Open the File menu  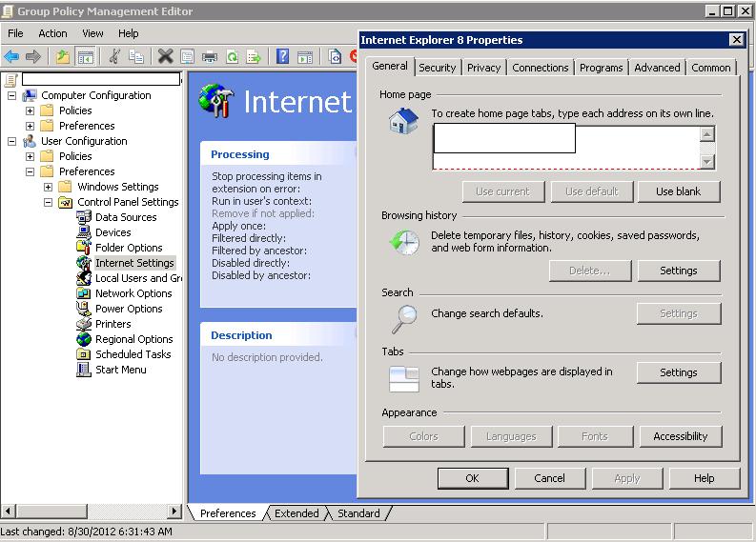tap(15, 33)
